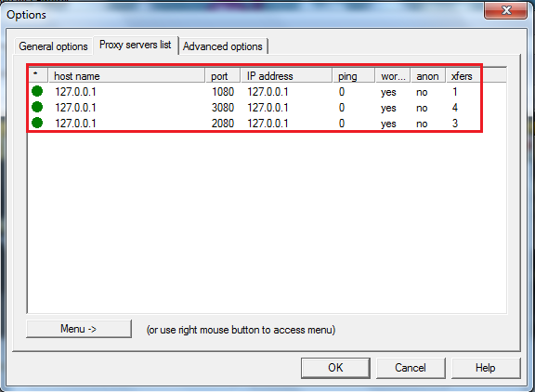This screenshot has width=535, height=392.
Task: Click the wor... column header
Action: [x=393, y=76]
